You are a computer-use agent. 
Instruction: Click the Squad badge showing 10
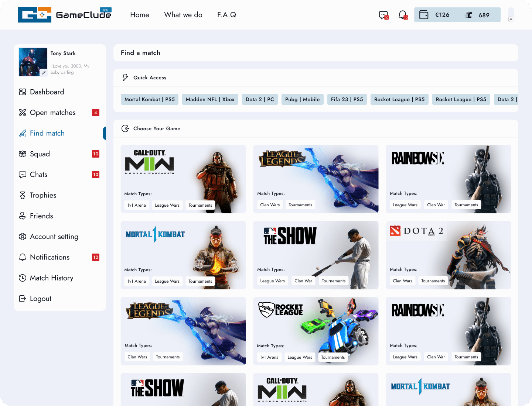point(96,154)
